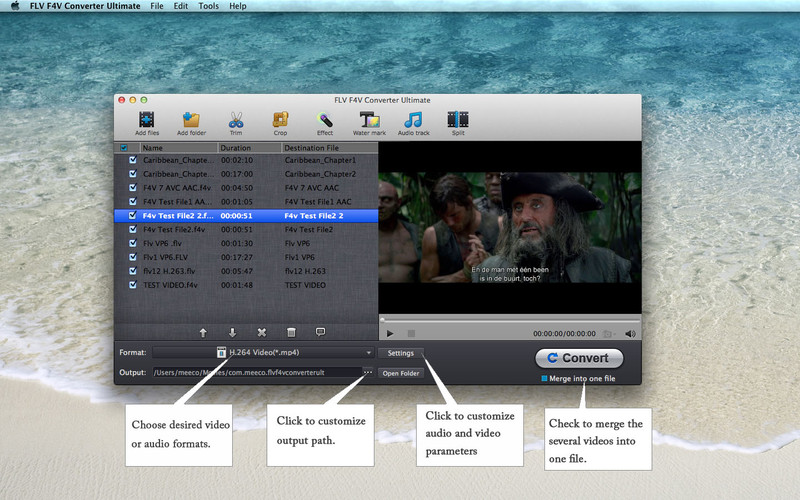
Task: Open the Effect tool
Action: [x=324, y=123]
